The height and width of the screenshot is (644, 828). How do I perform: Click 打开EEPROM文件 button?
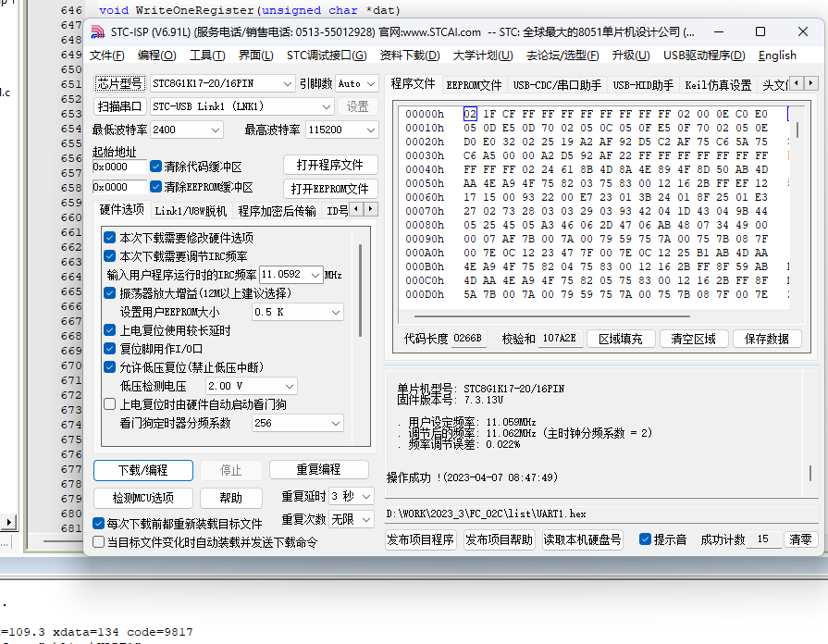330,189
